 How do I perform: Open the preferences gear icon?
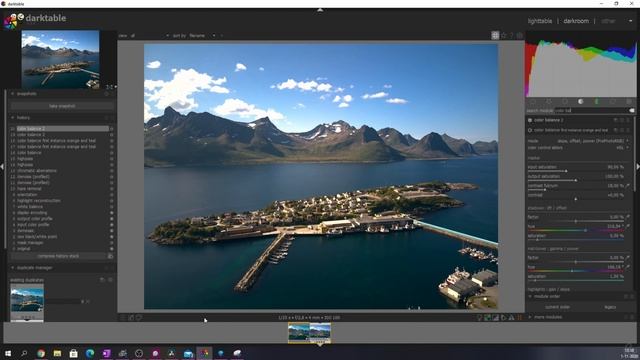coord(520,36)
